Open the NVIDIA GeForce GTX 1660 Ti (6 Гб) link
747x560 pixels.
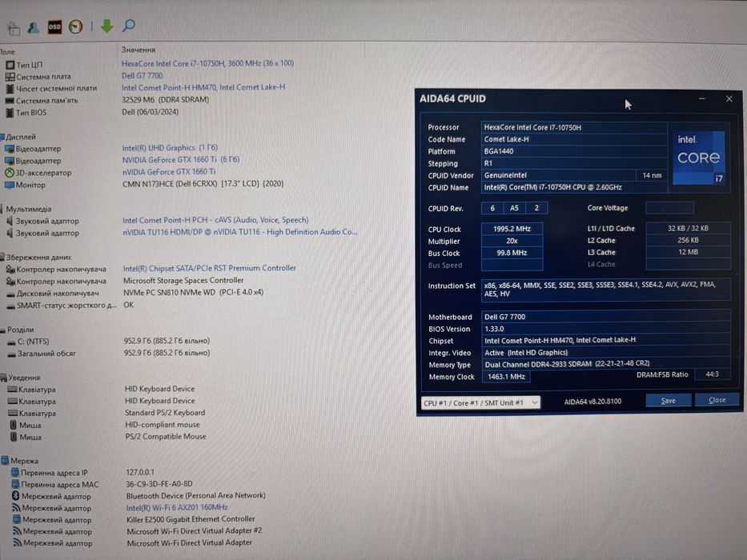[x=181, y=159]
